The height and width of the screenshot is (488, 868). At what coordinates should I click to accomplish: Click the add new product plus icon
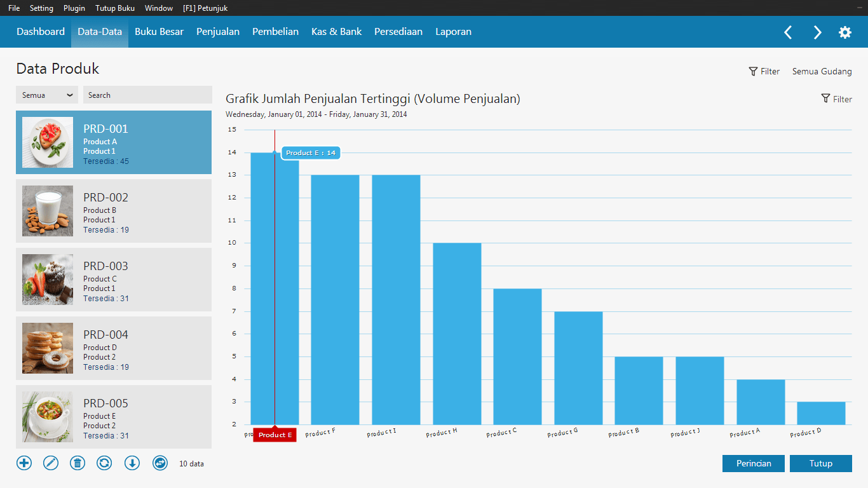(24, 463)
